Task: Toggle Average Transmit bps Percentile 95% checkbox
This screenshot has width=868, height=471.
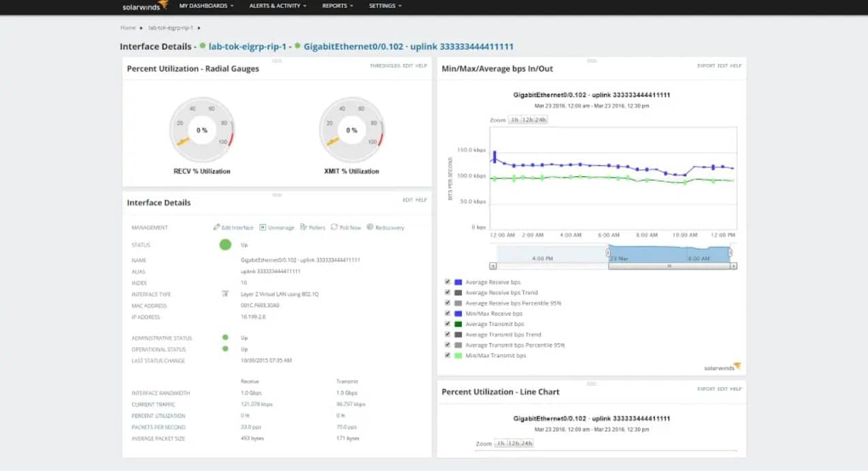Action: click(x=447, y=345)
